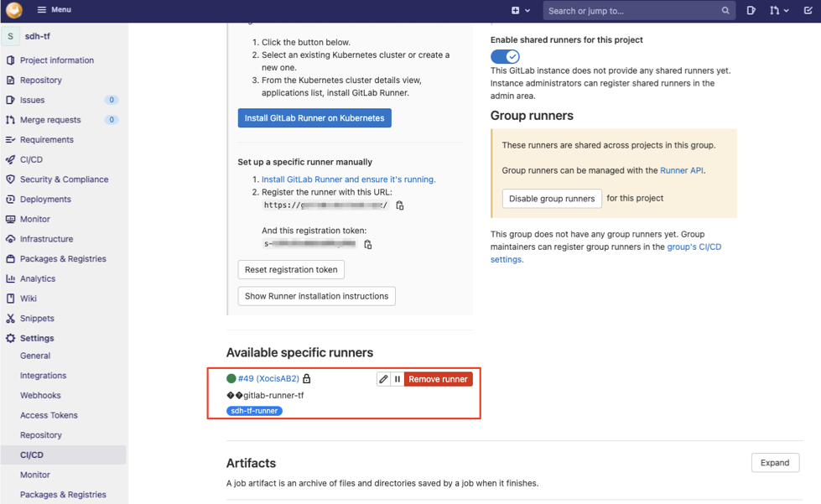Click the search magnifier icon
This screenshot has height=504, width=821.
coord(725,10)
